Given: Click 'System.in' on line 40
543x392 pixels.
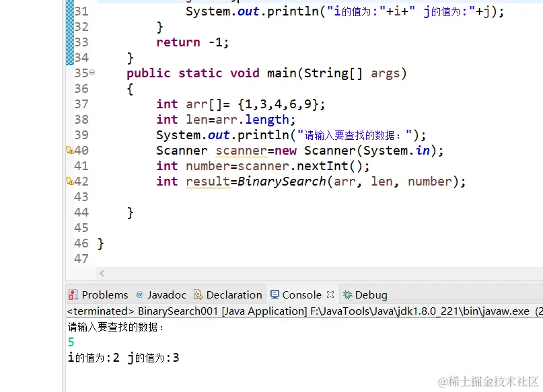Looking at the screenshot, I should point(396,151).
